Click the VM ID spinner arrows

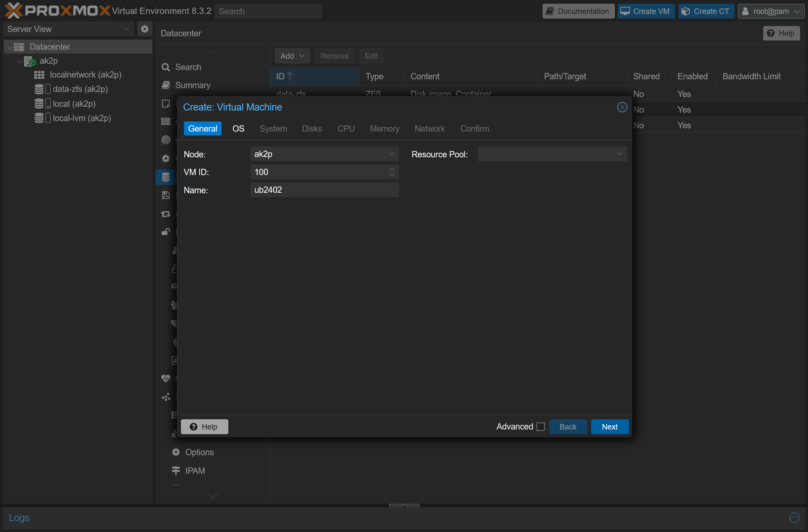tap(392, 172)
